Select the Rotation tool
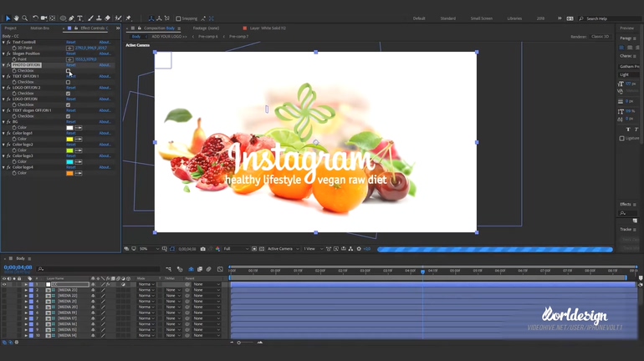644x361 pixels. (x=35, y=18)
